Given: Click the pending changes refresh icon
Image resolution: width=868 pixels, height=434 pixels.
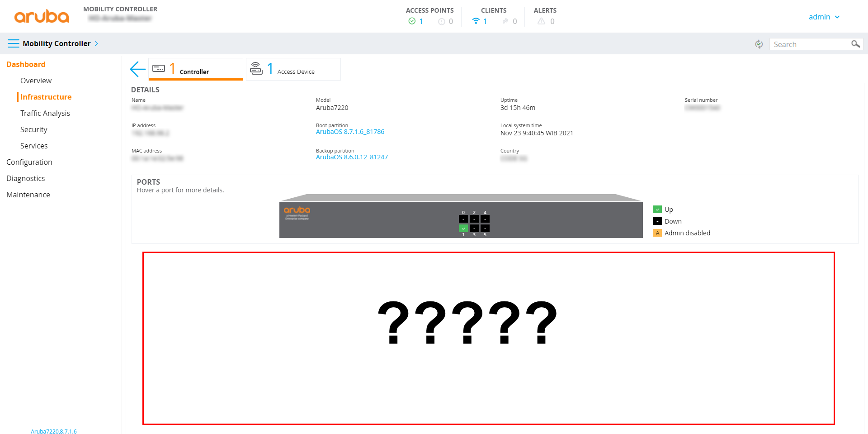Looking at the screenshot, I should point(759,44).
